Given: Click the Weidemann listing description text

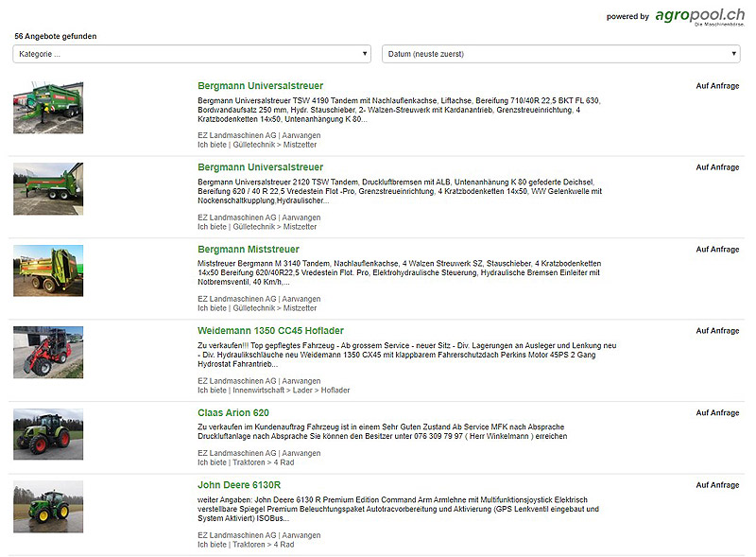Looking at the screenshot, I should 406,356.
